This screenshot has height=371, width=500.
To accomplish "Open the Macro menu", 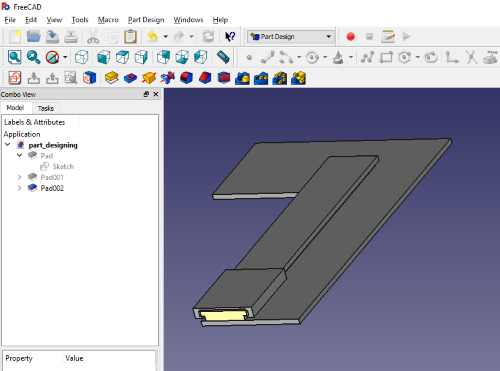I will coord(108,20).
